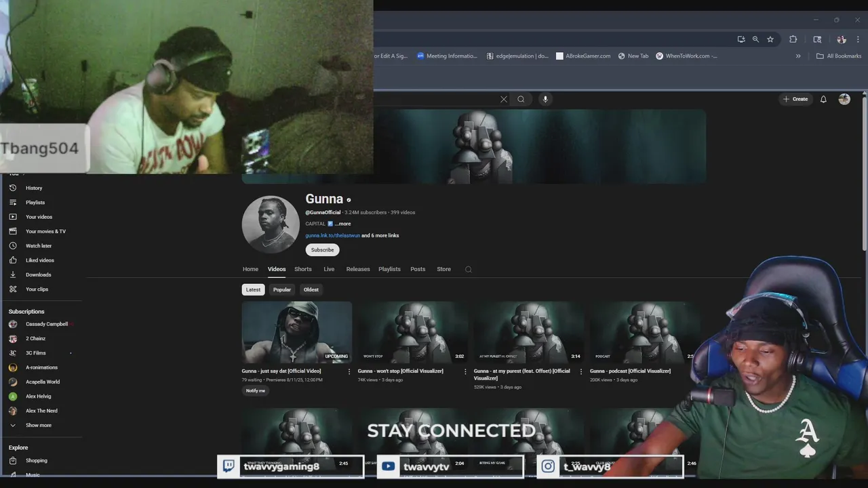Viewport: 868px width, 488px height.
Task: Bookmark this page with the star
Action: 770,39
